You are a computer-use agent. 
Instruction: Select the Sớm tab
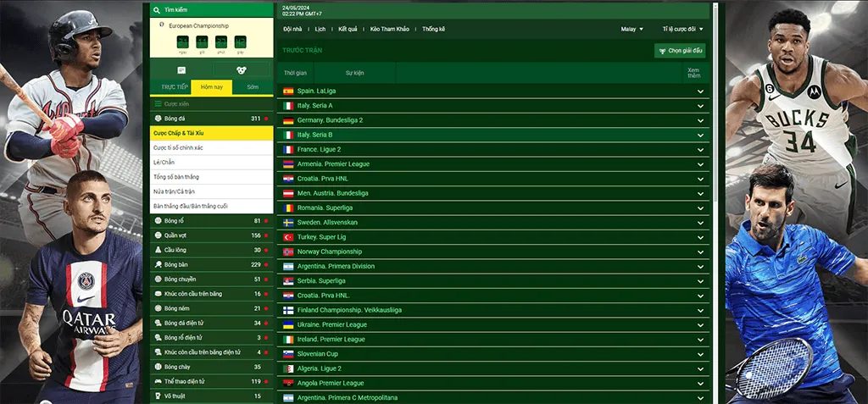(253, 87)
